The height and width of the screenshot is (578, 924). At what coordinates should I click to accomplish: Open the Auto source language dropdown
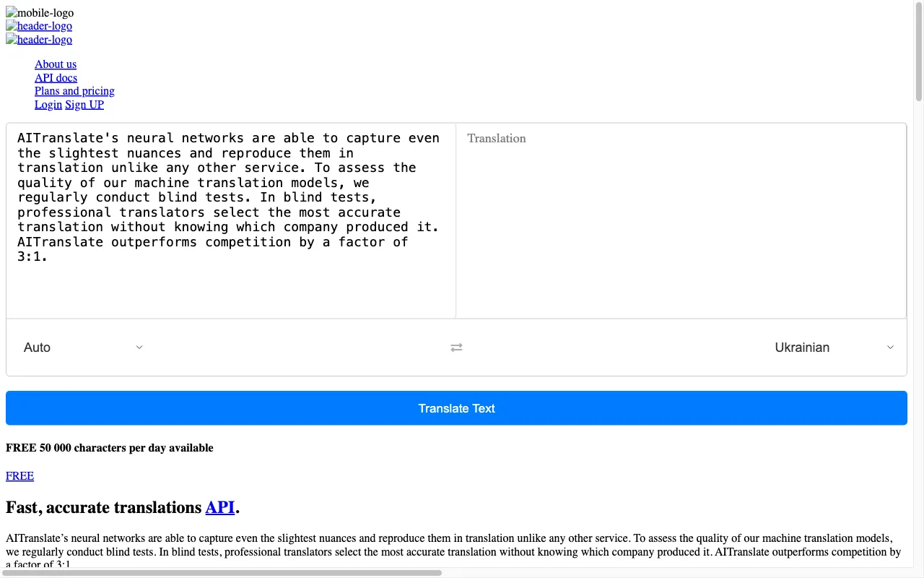[x=83, y=348]
